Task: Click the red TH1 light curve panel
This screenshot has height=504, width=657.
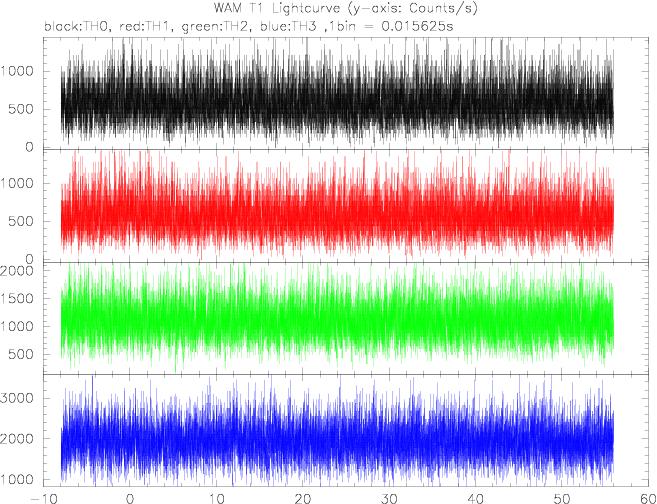Action: pyautogui.click(x=346, y=205)
